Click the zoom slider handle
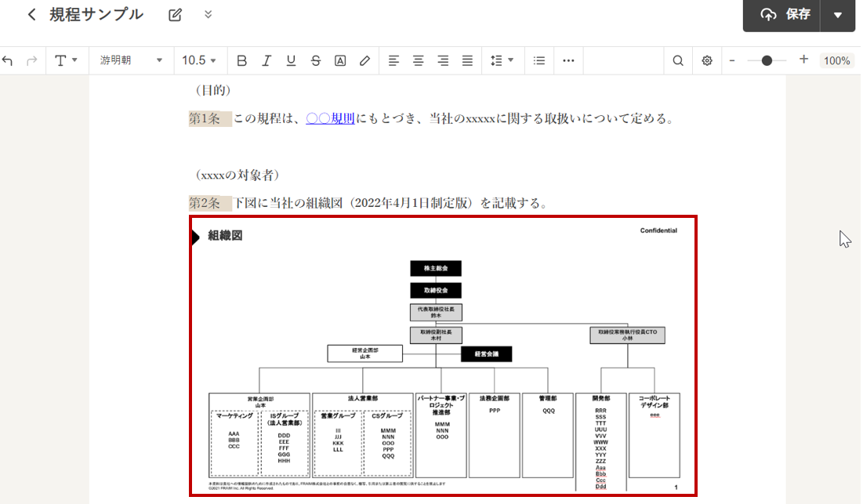Image resolution: width=863 pixels, height=504 pixels. (x=767, y=60)
